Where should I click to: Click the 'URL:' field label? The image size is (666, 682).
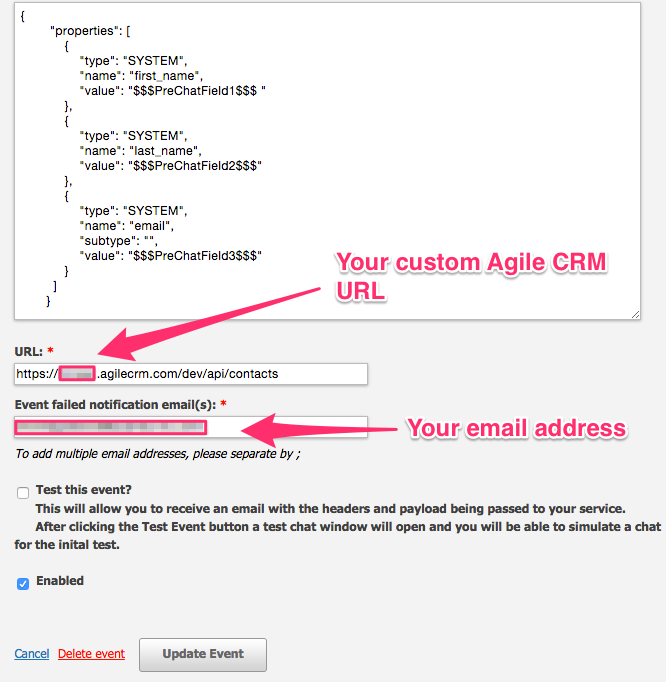pyautogui.click(x=29, y=352)
